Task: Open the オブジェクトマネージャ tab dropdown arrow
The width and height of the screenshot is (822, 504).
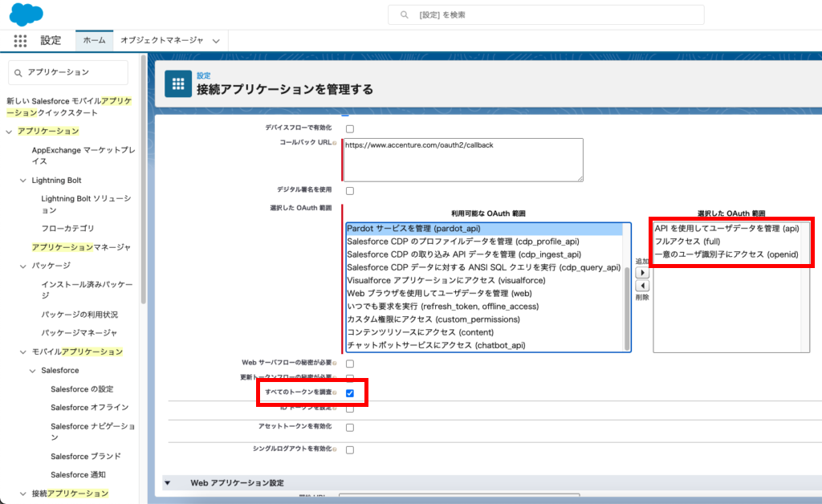Action: pyautogui.click(x=218, y=40)
